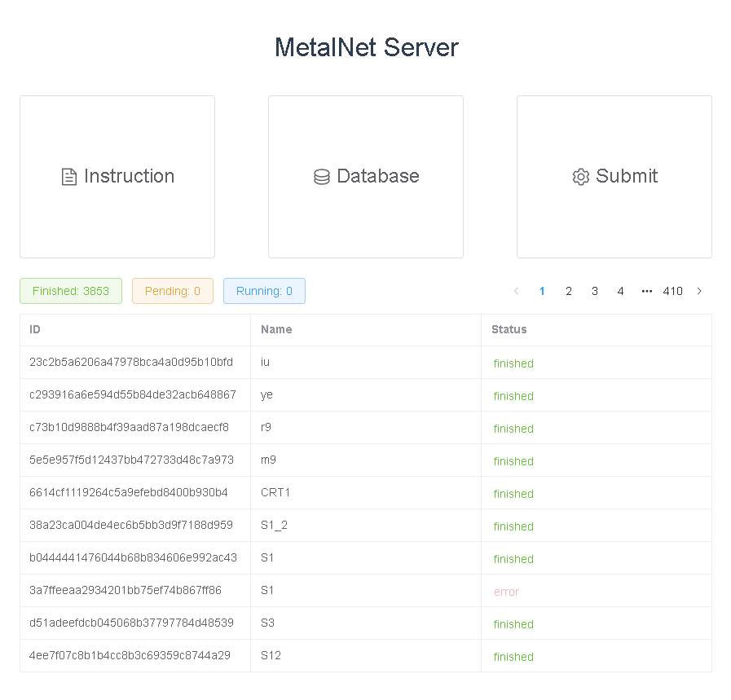Viewport: 731px width, 700px height.
Task: Click job ID starting with 23c2b5a6
Action: point(131,362)
